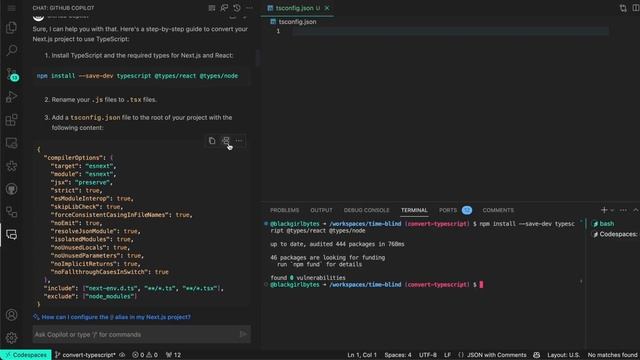Send the Copilot chat message
The width and height of the screenshot is (640, 360).
click(243, 334)
